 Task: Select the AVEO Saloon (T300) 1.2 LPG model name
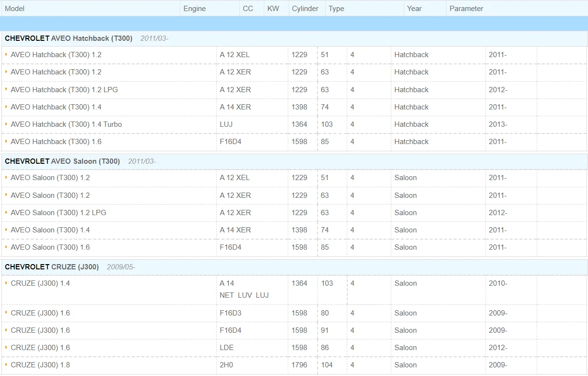[59, 213]
